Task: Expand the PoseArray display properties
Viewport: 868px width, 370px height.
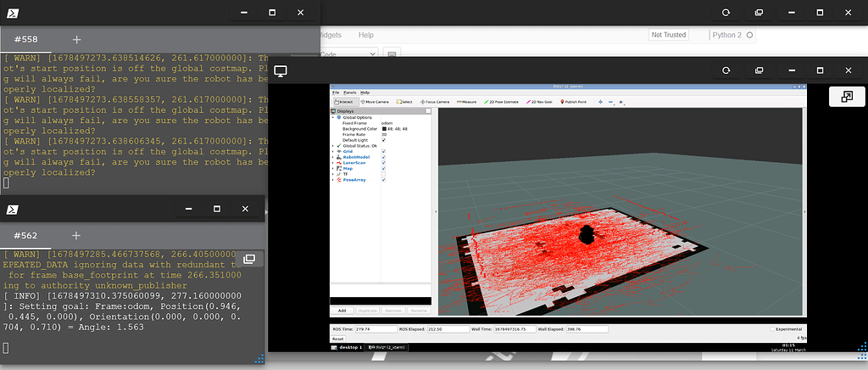Action: [332, 180]
